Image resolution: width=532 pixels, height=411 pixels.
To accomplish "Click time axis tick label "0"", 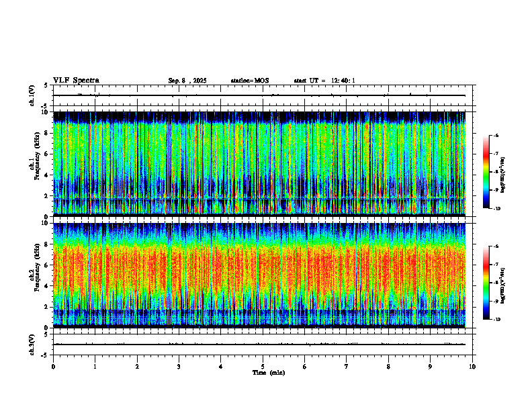I will 53,367.
